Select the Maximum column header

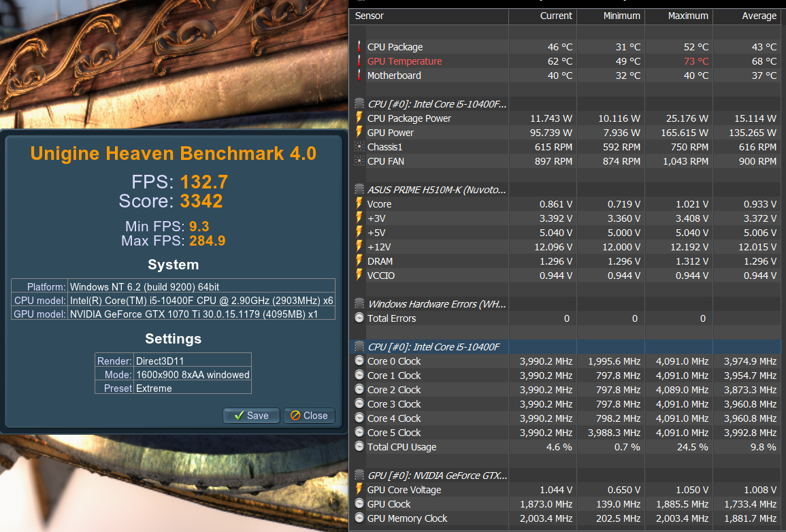[x=688, y=16]
